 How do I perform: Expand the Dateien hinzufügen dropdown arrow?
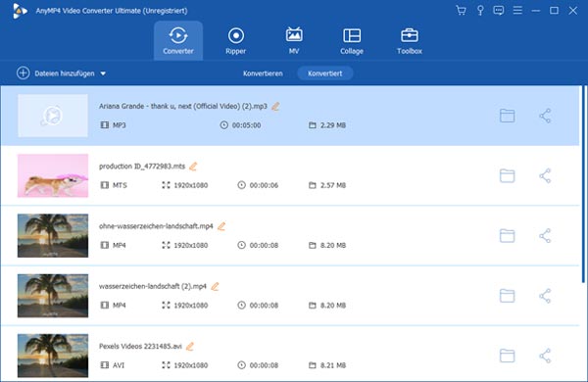(103, 73)
